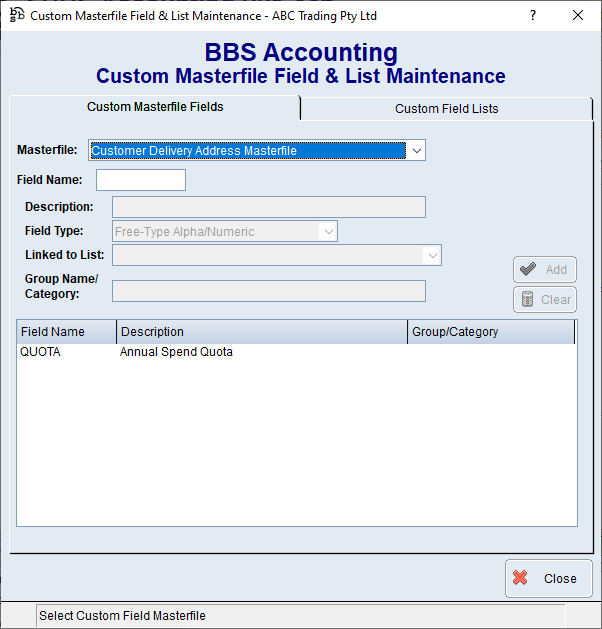The width and height of the screenshot is (602, 629).
Task: Click the red X icon on Close button
Action: coord(521,578)
